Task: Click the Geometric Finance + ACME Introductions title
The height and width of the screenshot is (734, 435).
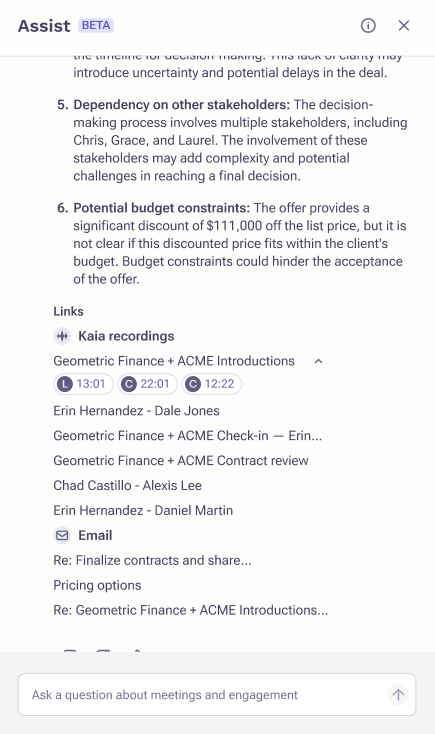Action: [174, 361]
